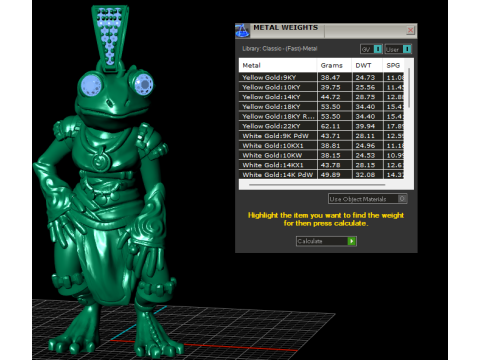480x360 pixels.
Task: Click the 24.53 DWT value
Action: pos(365,155)
